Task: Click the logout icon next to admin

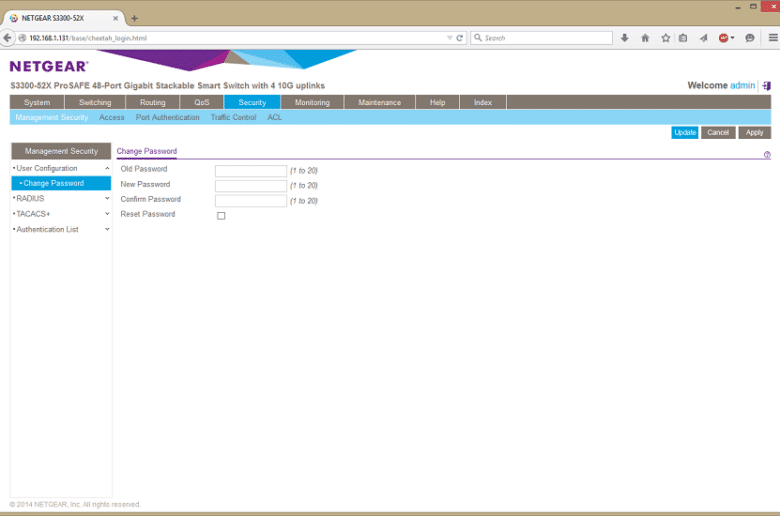Action: [x=767, y=86]
